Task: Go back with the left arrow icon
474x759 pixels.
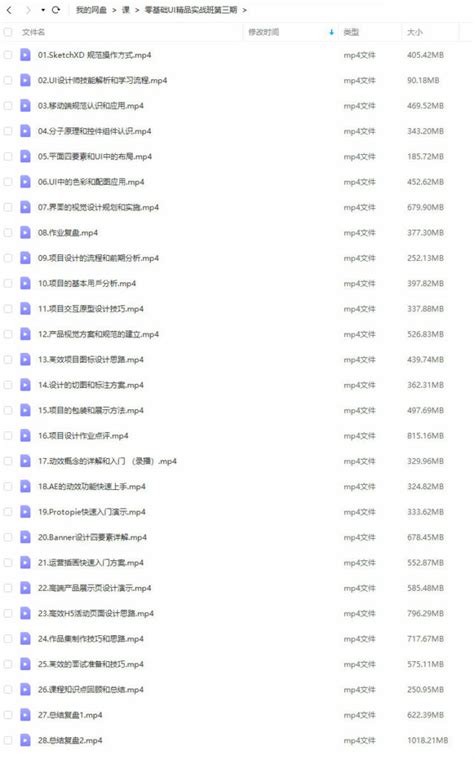Action: click(9, 10)
